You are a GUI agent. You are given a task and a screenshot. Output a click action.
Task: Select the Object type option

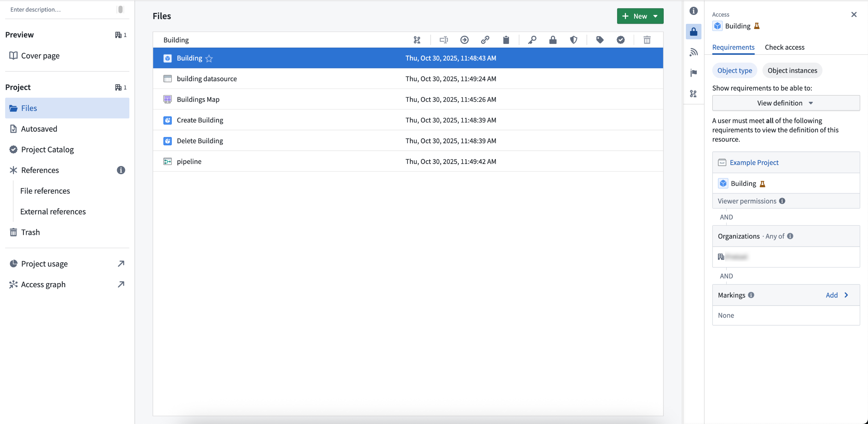pos(734,70)
